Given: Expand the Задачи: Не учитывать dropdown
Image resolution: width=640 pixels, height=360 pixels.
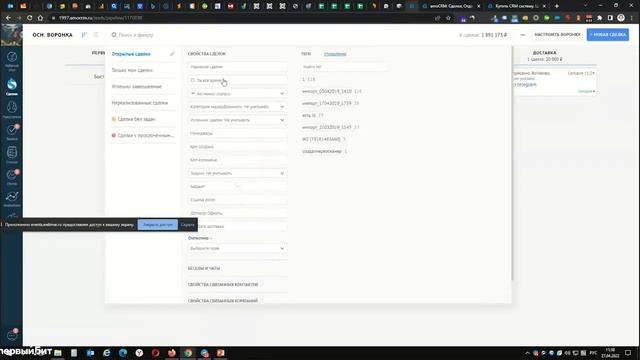Looking at the screenshot, I should point(237,173).
